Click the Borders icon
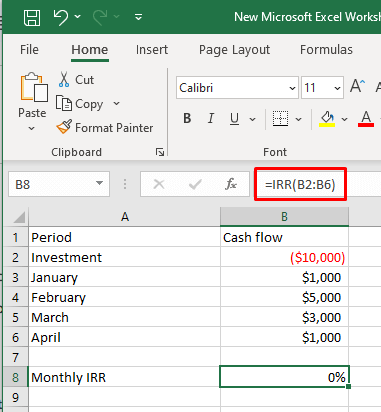Image resolution: width=381 pixels, height=412 pixels. (x=280, y=119)
